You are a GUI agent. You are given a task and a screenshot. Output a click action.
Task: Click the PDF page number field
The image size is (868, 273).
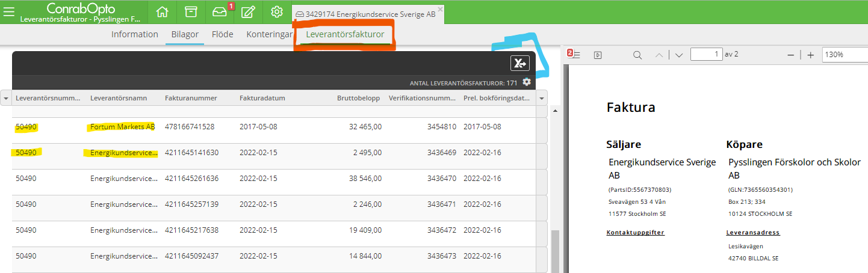pos(705,54)
